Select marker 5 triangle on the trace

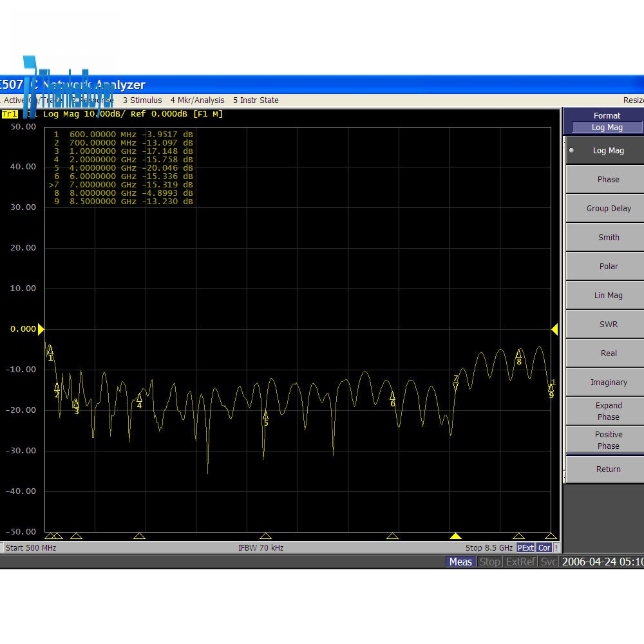(265, 415)
